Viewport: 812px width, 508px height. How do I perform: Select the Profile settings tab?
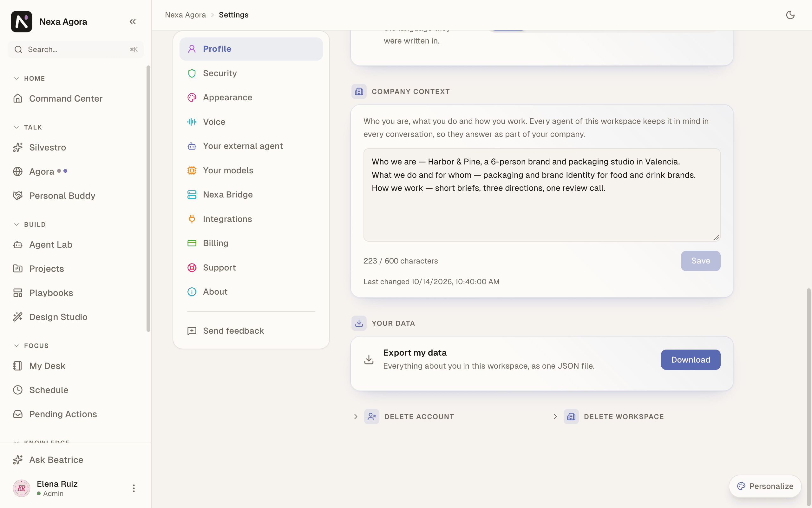click(251, 49)
